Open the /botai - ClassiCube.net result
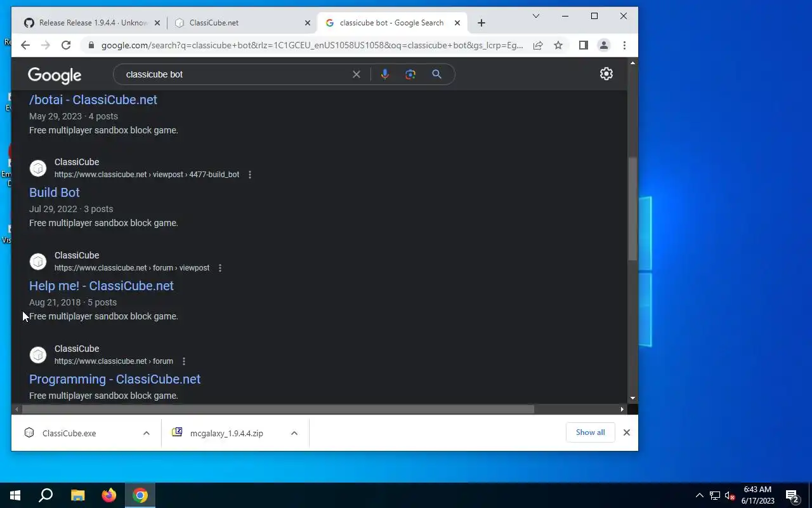This screenshot has width=812, height=508. tap(93, 100)
